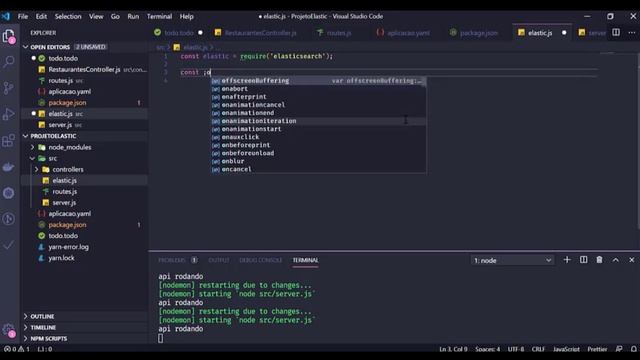The height and width of the screenshot is (360, 640).
Task: Choose 'onanimationiteration' suggestion
Action: tap(318, 121)
